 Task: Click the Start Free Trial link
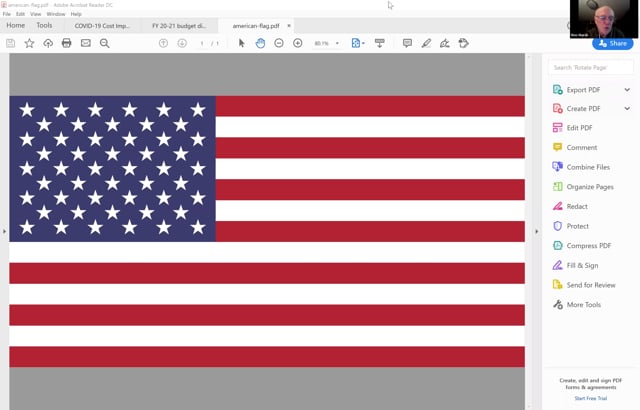click(591, 398)
